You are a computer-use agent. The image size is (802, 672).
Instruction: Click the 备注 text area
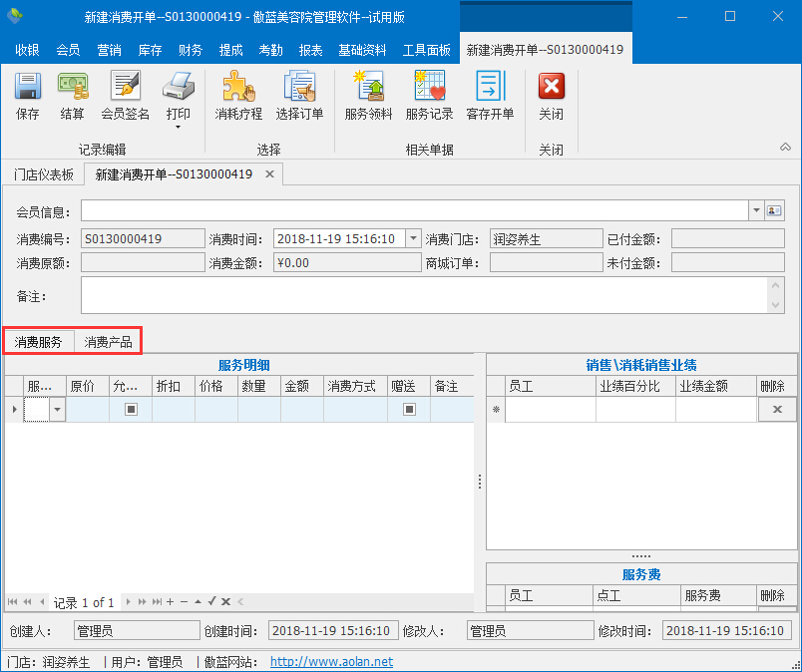[424, 295]
